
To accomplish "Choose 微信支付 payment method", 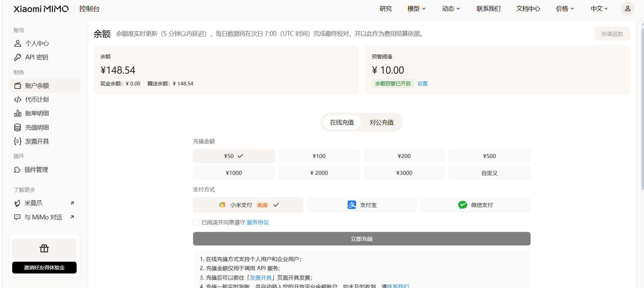I will point(475,205).
